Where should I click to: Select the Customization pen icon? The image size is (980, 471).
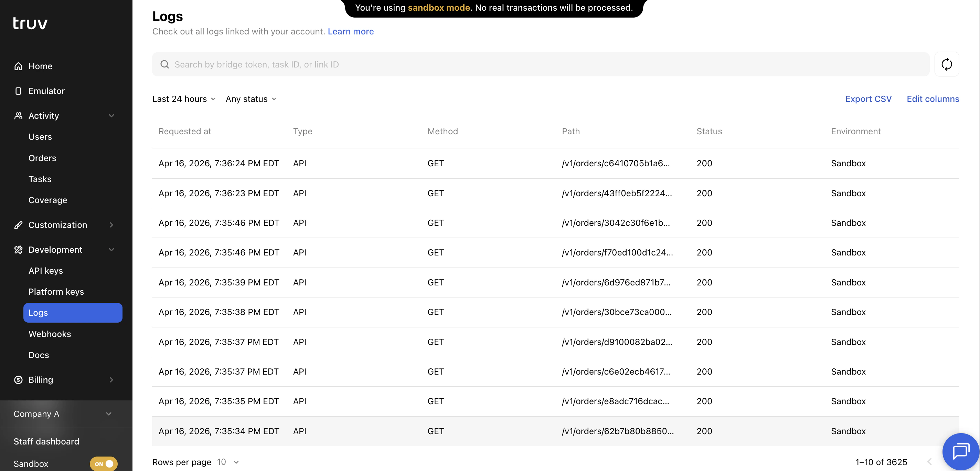(x=18, y=224)
